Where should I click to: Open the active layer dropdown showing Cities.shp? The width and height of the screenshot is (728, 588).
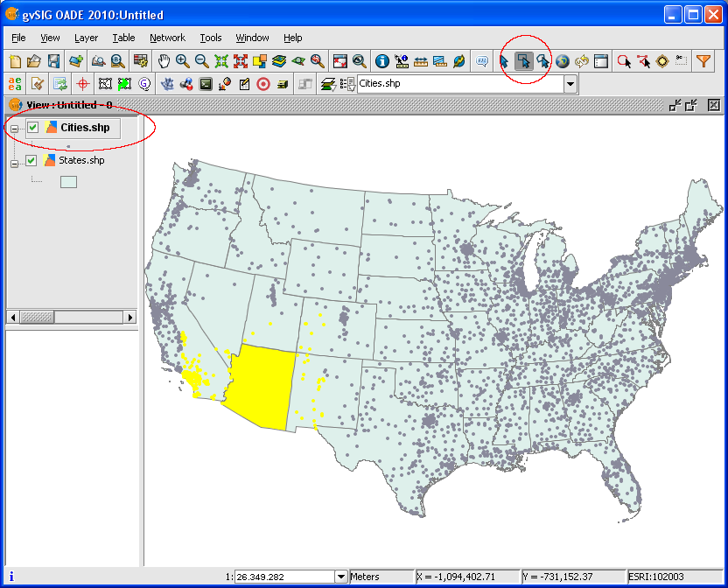(570, 83)
